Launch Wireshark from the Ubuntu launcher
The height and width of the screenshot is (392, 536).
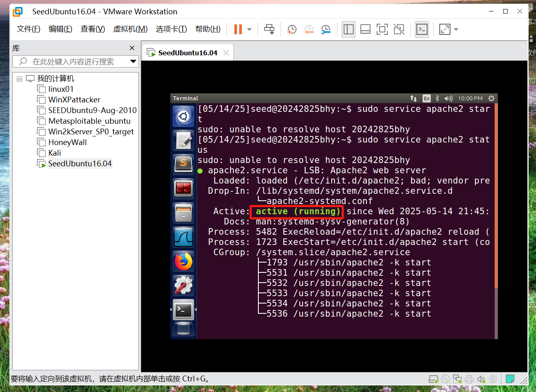(x=183, y=237)
